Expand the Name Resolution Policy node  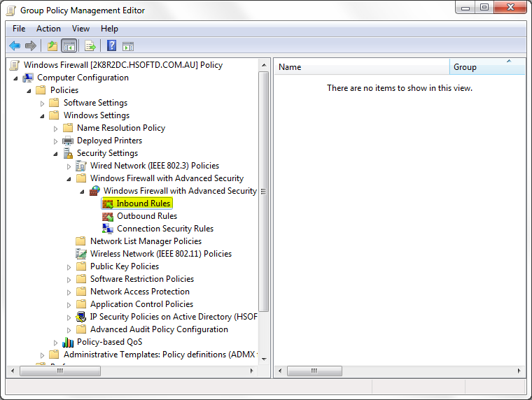tap(55, 129)
